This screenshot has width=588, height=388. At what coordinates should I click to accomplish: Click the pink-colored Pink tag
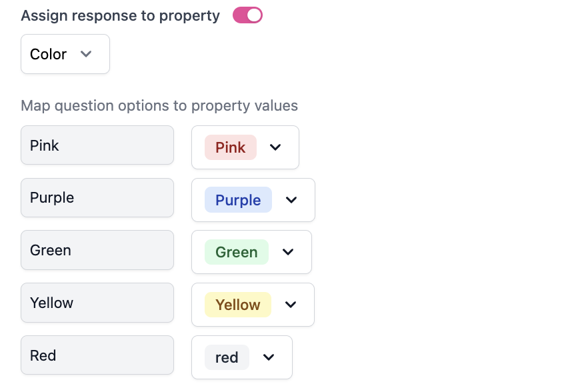[231, 147]
